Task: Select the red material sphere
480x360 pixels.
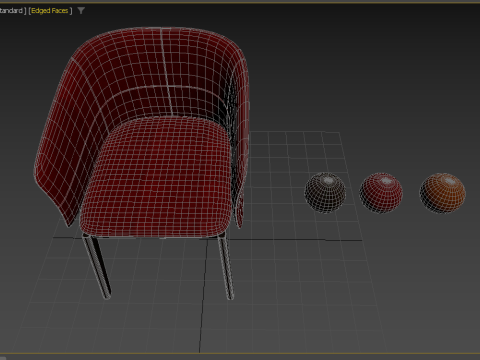Action: [x=381, y=192]
